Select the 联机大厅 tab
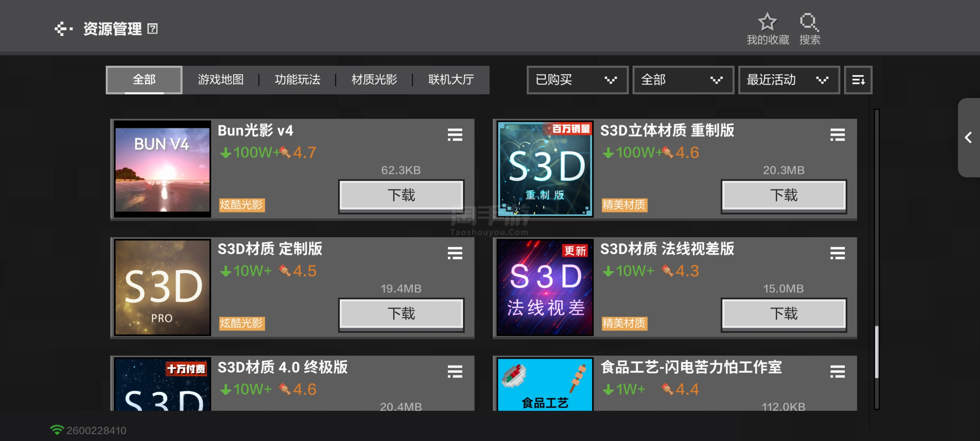 (x=451, y=80)
